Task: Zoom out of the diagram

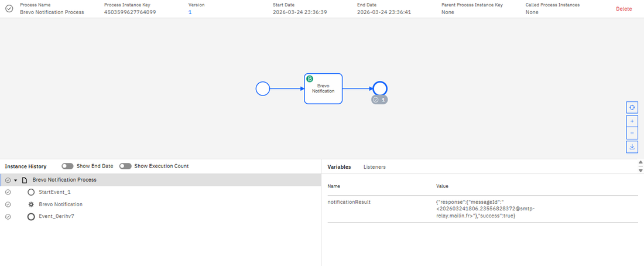Action: point(632,133)
